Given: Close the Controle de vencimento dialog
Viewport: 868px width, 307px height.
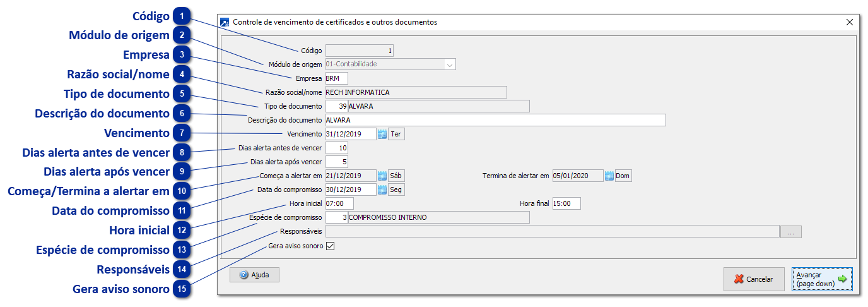Looking at the screenshot, I should [849, 22].
